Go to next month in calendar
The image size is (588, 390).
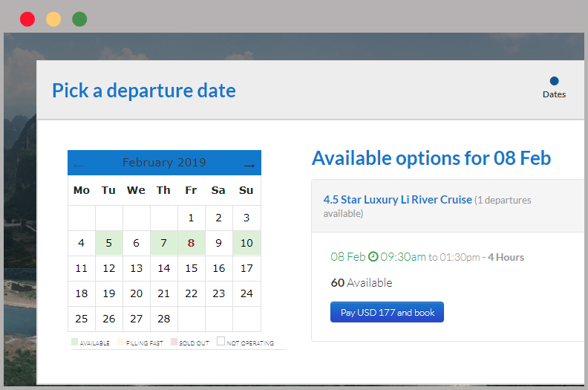coord(249,165)
